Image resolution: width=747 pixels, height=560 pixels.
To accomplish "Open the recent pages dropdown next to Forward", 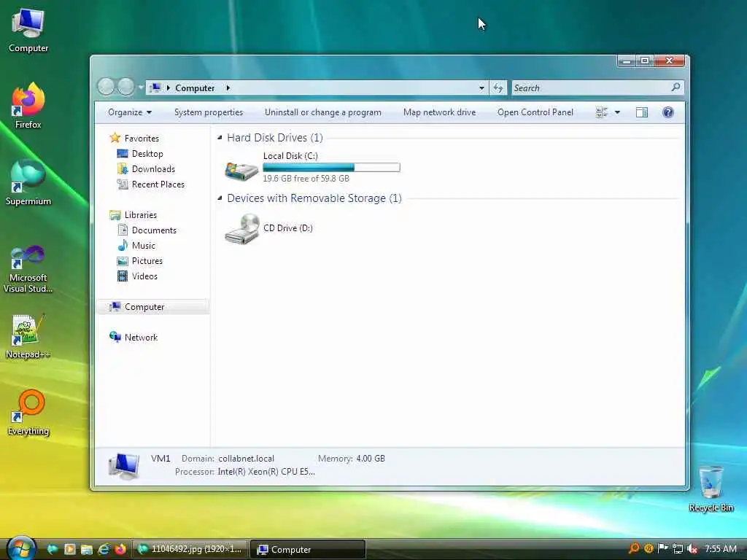I will (x=141, y=87).
